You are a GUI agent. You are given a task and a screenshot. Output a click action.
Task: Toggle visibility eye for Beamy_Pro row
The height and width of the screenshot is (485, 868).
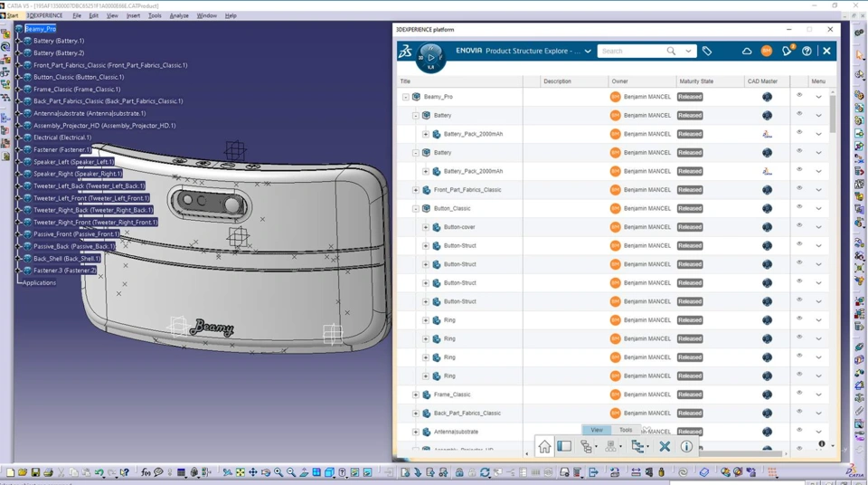click(x=799, y=95)
